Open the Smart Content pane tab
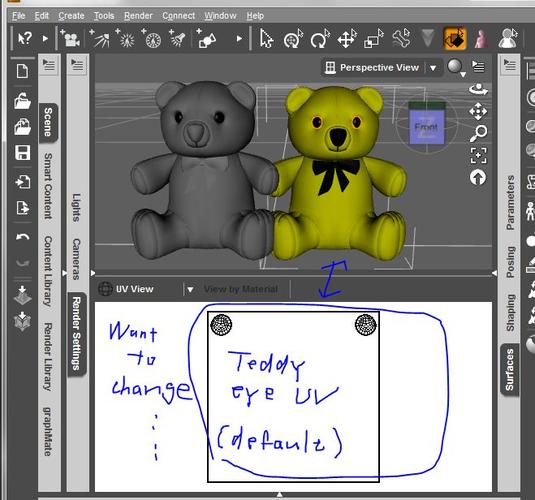The height and width of the screenshot is (500, 535). 48,186
